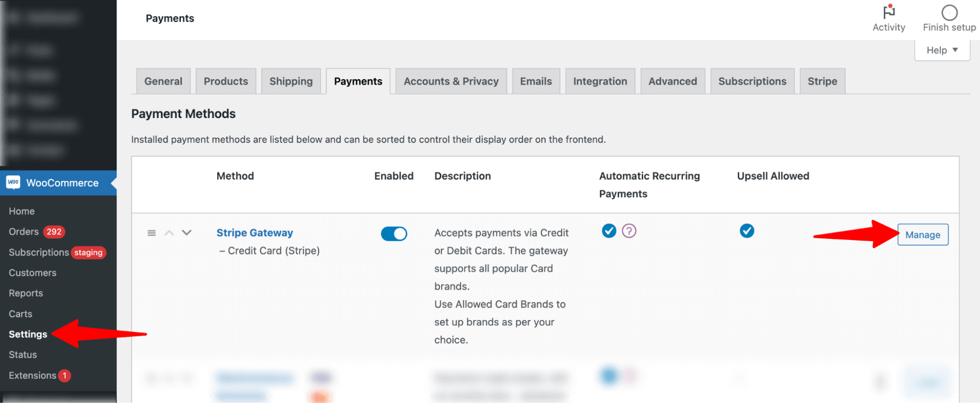Open Extensions in sidebar menu
The height and width of the screenshot is (403, 980).
pos(32,376)
